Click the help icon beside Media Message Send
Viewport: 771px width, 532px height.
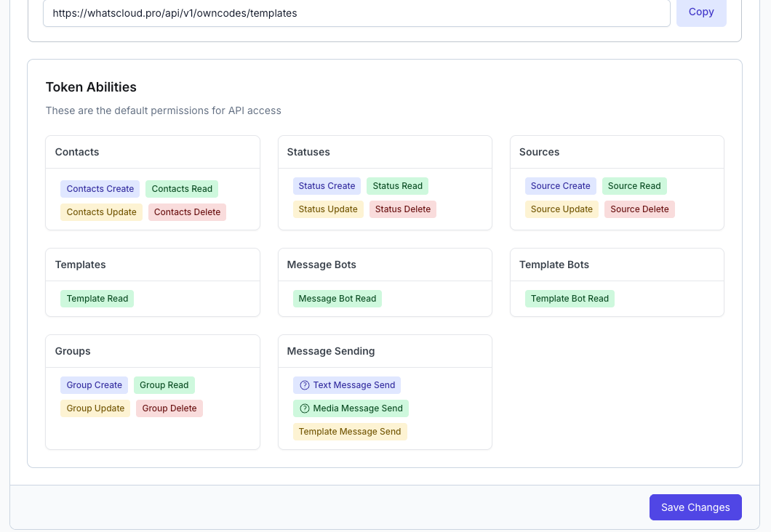coord(303,408)
